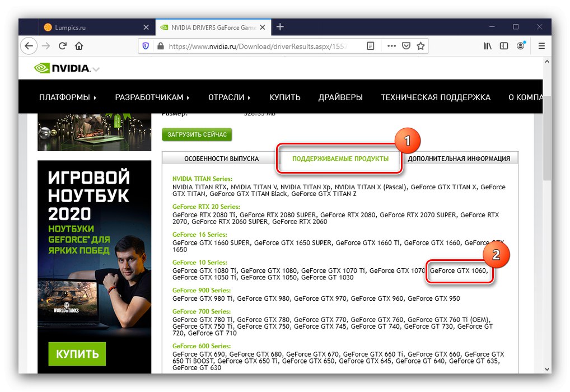Expand the РАЗРАБОТЧИКАМ menu

(x=152, y=97)
